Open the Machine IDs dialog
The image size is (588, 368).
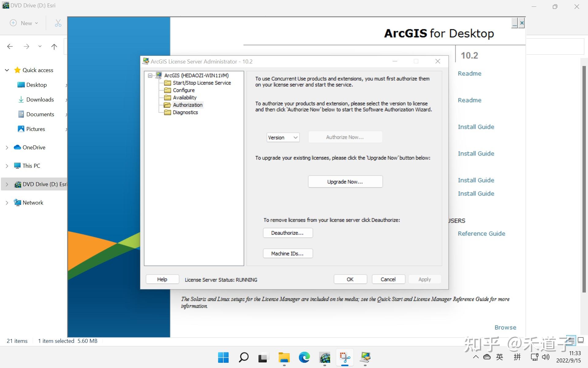pos(288,253)
